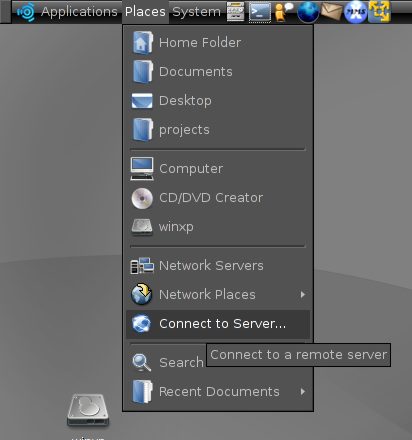The image size is (412, 440).
Task: Click the Home Folder house icon
Action: [142, 42]
